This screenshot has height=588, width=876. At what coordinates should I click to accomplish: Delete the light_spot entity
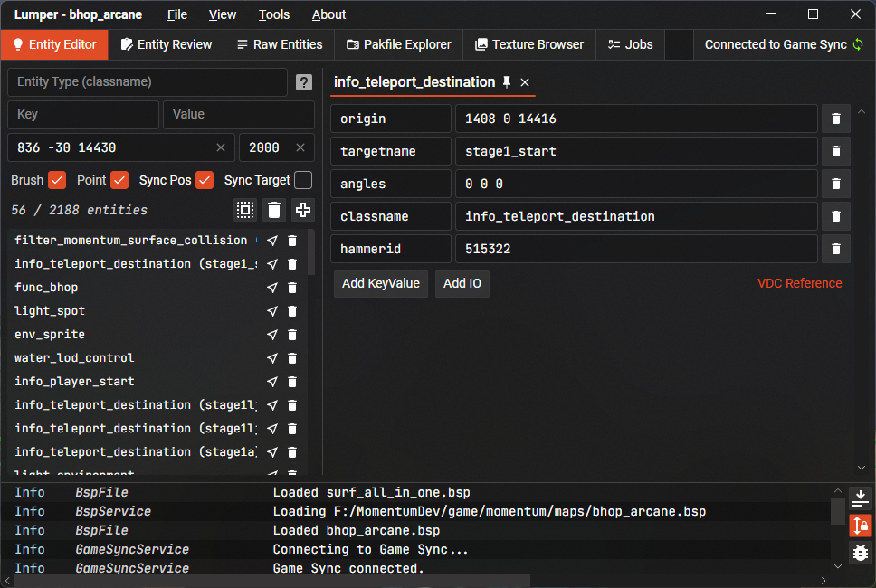pyautogui.click(x=292, y=311)
